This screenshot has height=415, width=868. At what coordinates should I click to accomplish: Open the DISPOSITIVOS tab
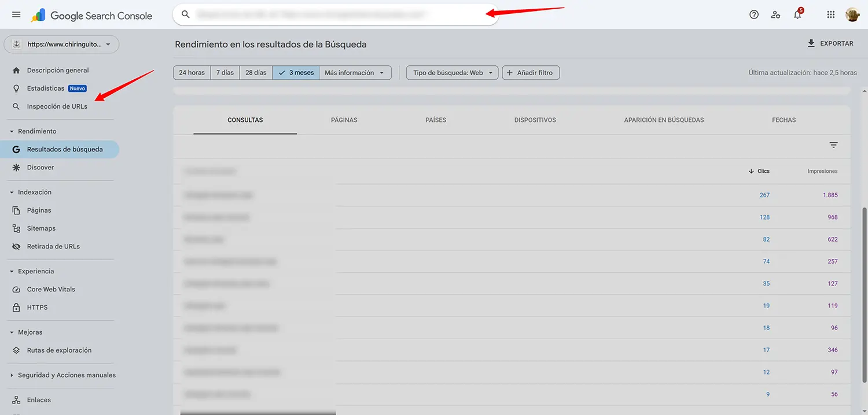pyautogui.click(x=535, y=120)
